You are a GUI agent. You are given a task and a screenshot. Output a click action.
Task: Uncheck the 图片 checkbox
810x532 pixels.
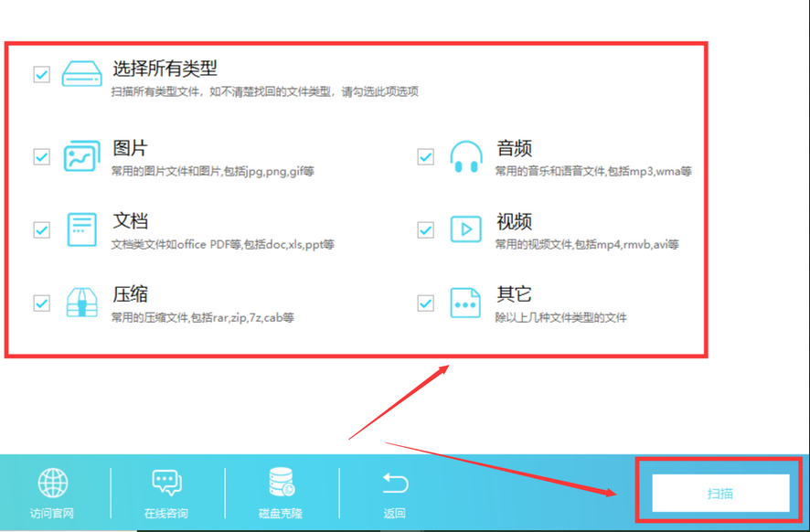pos(40,155)
